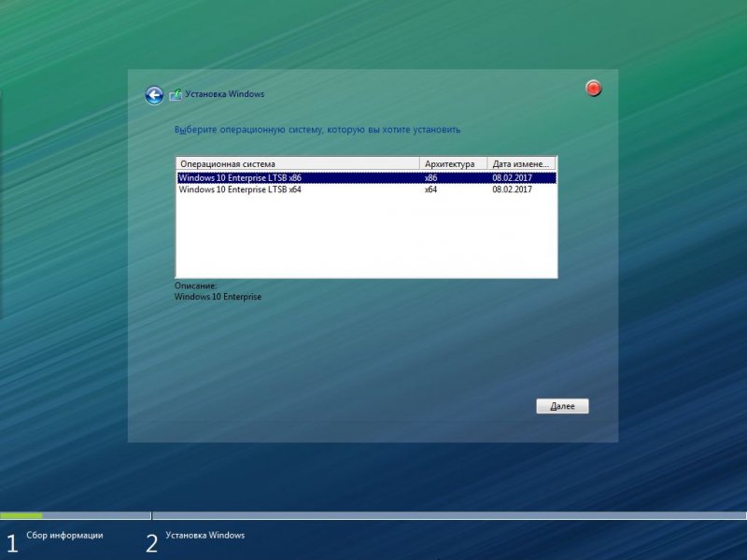747x560 pixels.
Task: Click the Установка Windows window title
Action: (x=225, y=94)
